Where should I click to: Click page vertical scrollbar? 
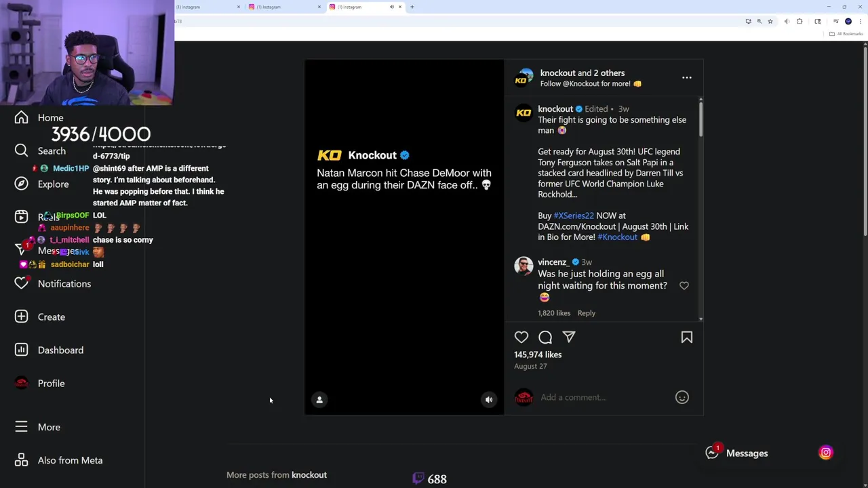click(865, 142)
